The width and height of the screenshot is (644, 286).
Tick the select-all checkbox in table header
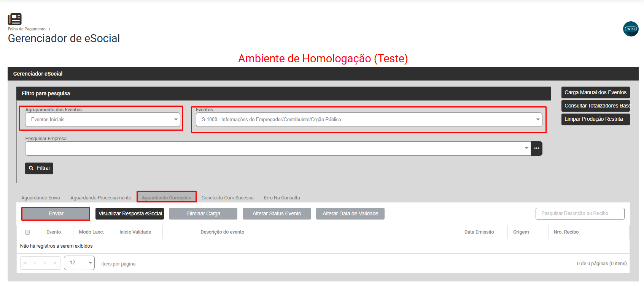[27, 232]
